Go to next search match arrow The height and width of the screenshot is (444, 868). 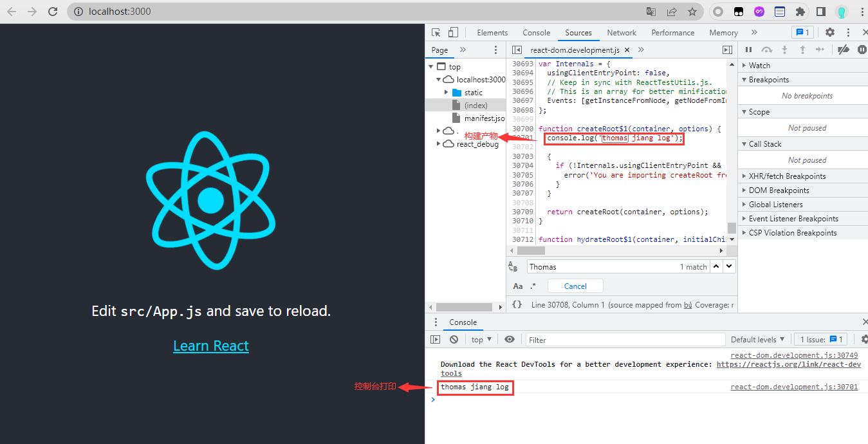coord(729,266)
